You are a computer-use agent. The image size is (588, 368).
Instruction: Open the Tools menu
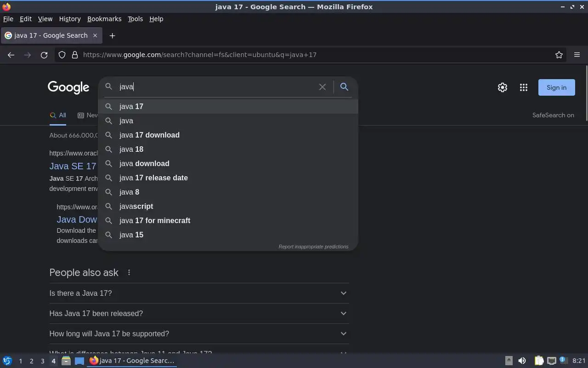(x=135, y=19)
